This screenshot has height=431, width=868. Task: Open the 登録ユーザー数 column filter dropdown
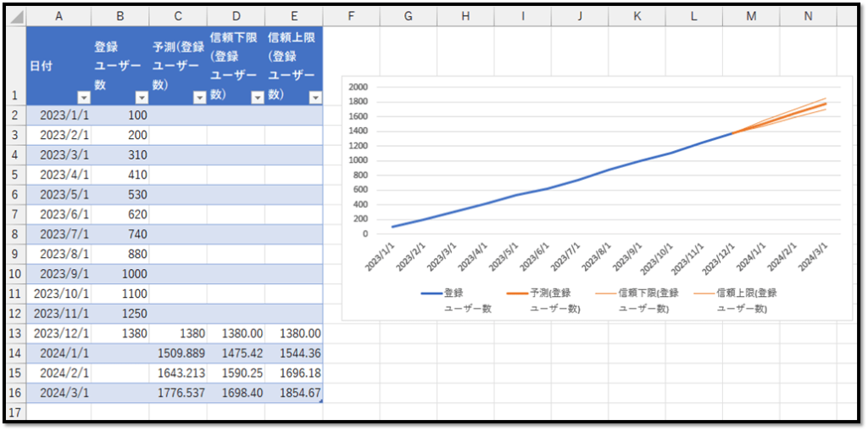tap(141, 98)
